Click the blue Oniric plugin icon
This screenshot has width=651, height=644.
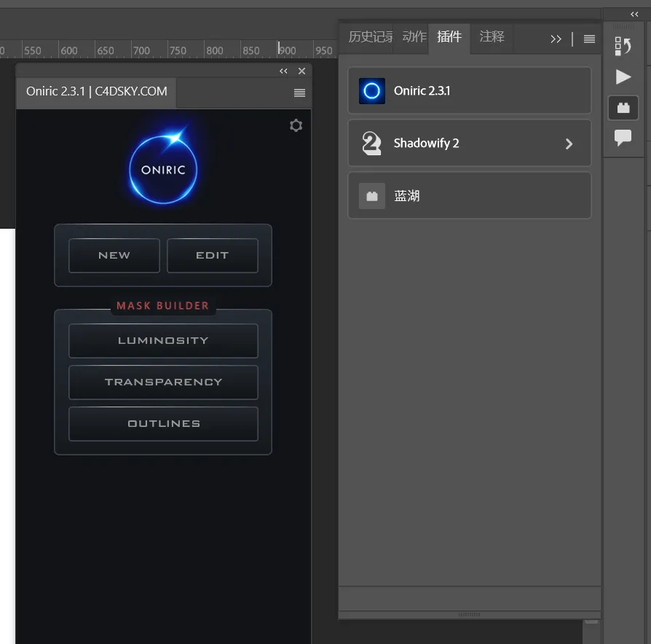click(x=371, y=90)
